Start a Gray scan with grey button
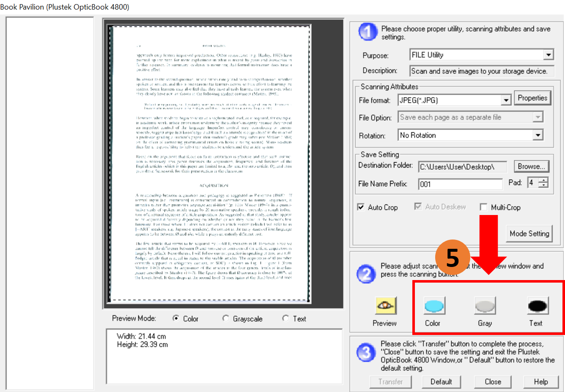This screenshot has height=392, width=565. [x=485, y=306]
